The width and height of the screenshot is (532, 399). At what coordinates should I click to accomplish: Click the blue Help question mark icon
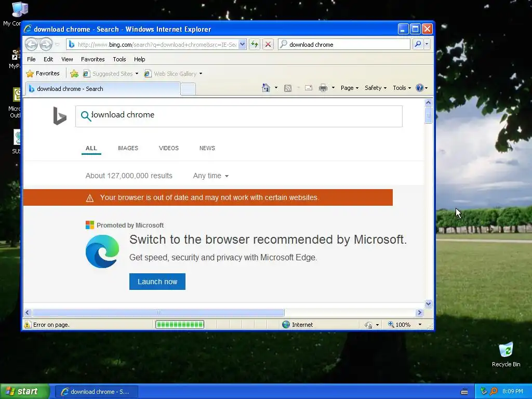[420, 88]
